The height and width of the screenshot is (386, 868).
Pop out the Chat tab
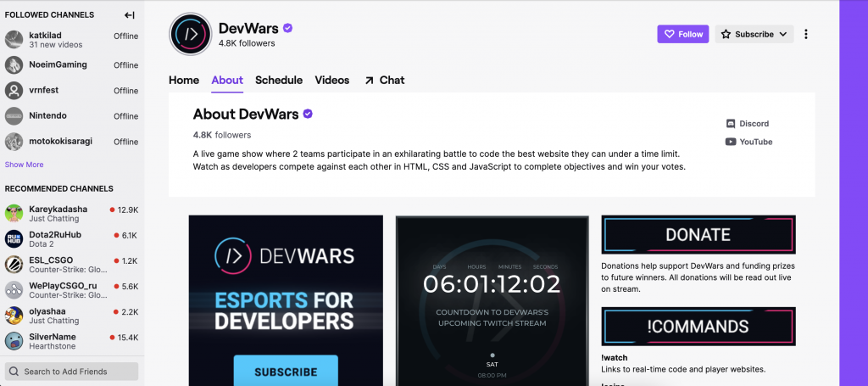(x=384, y=81)
